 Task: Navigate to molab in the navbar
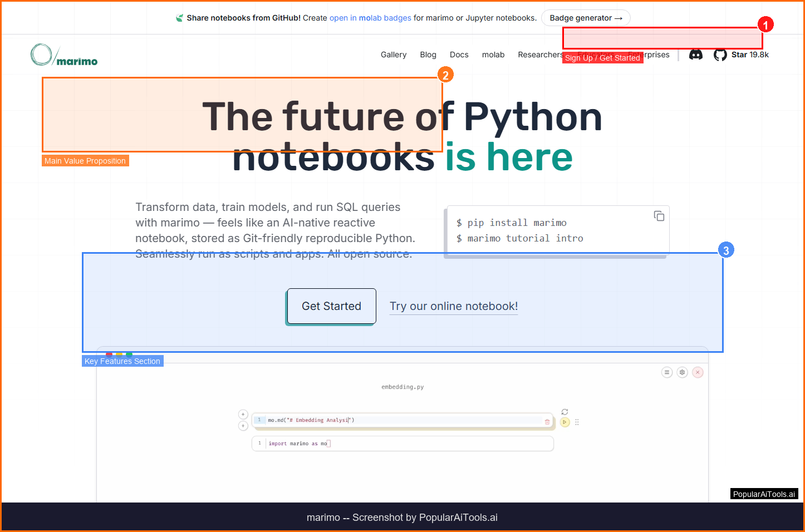tap(493, 55)
